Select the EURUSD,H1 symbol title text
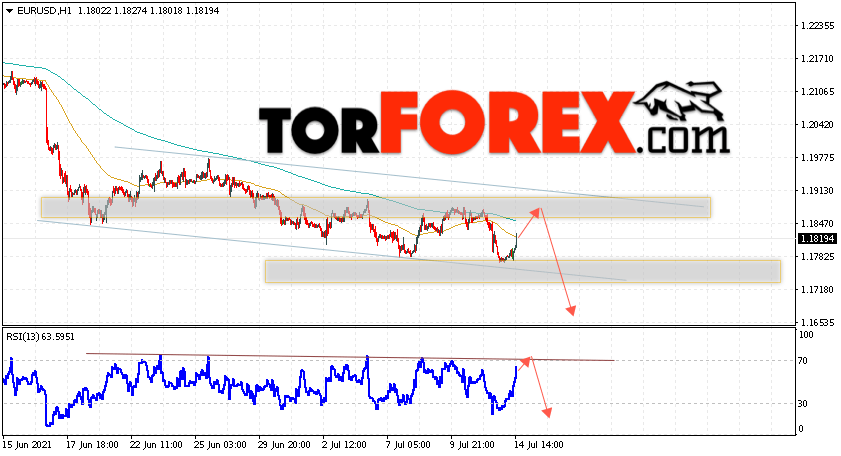 click(x=44, y=11)
